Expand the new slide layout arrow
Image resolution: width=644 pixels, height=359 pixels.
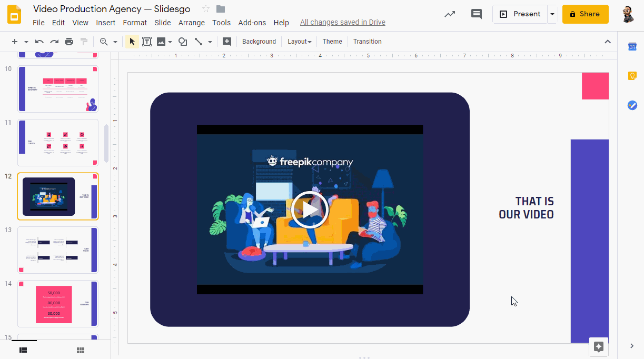click(26, 42)
